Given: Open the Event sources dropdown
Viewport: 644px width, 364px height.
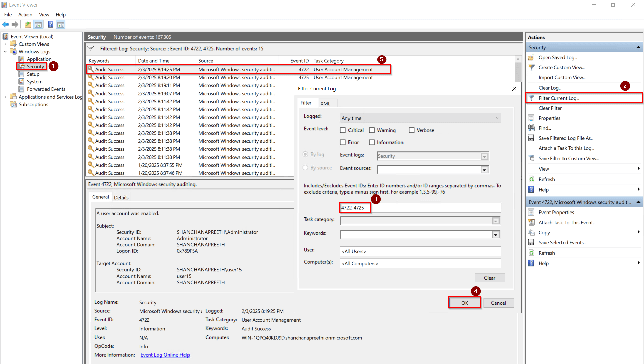Looking at the screenshot, I should coord(484,170).
